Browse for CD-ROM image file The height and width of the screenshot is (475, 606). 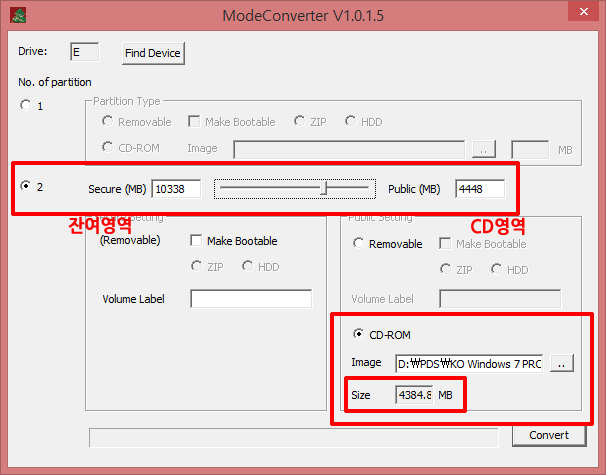561,364
